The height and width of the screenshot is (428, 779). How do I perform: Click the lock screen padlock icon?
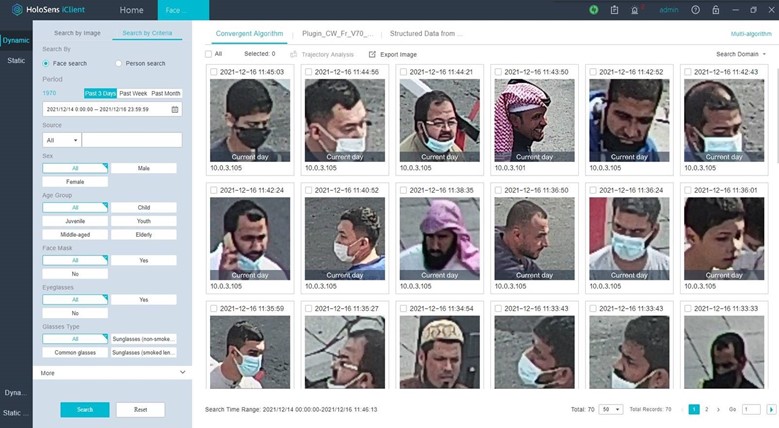(716, 9)
